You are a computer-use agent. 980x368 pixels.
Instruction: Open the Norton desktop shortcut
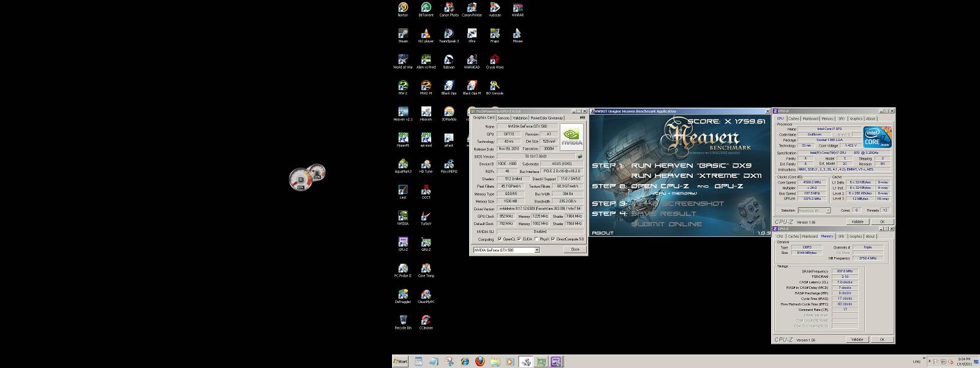tap(403, 9)
